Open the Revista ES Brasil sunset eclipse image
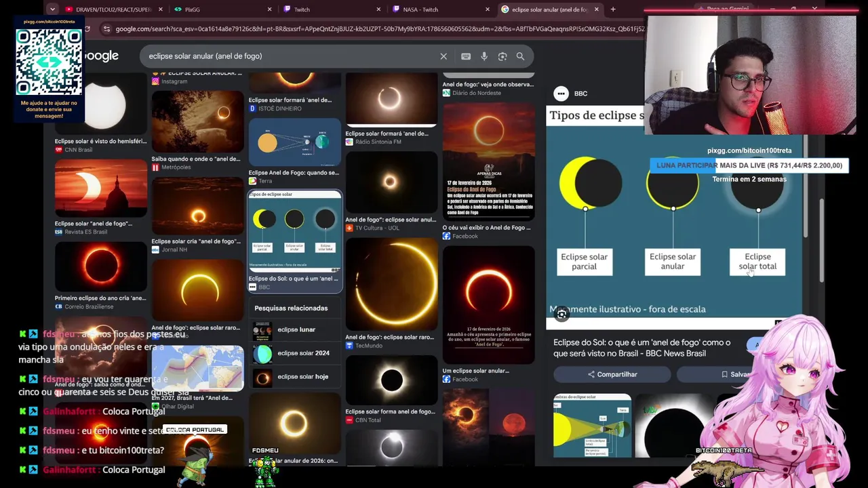Screen dimensions: 868x488 (101, 189)
